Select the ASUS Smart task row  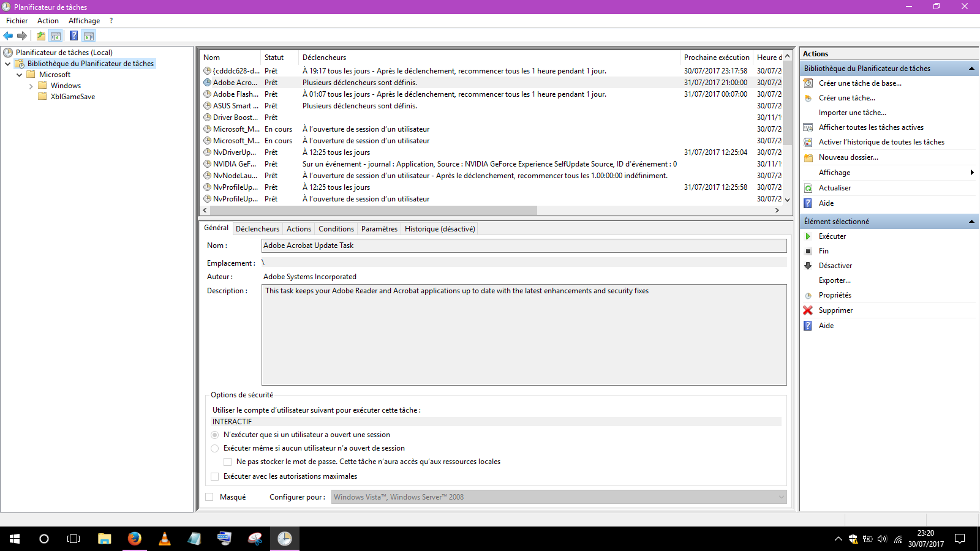492,106
